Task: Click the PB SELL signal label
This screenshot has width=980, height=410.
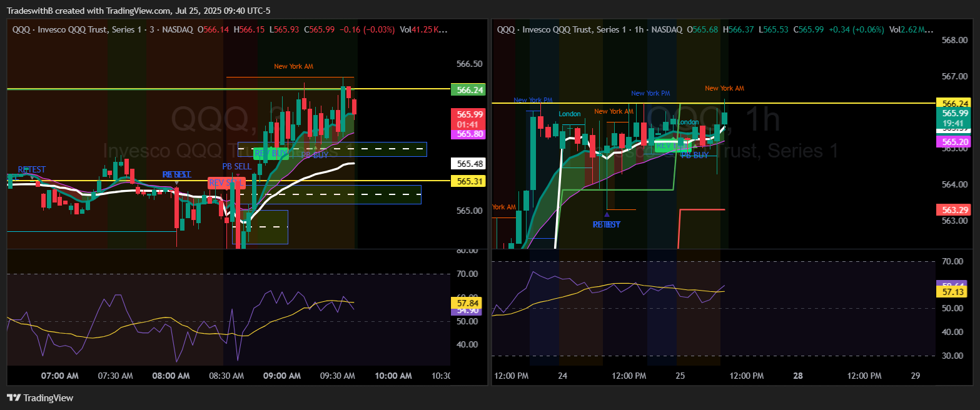Action: pos(236,167)
